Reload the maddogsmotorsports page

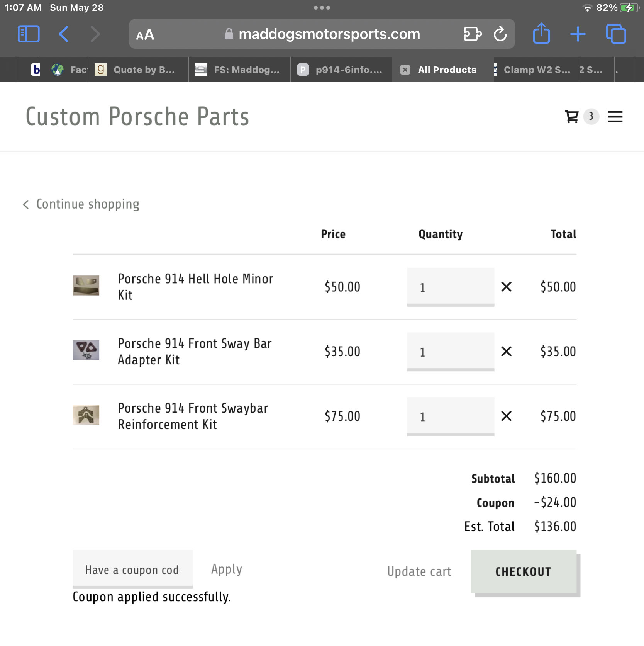(500, 34)
